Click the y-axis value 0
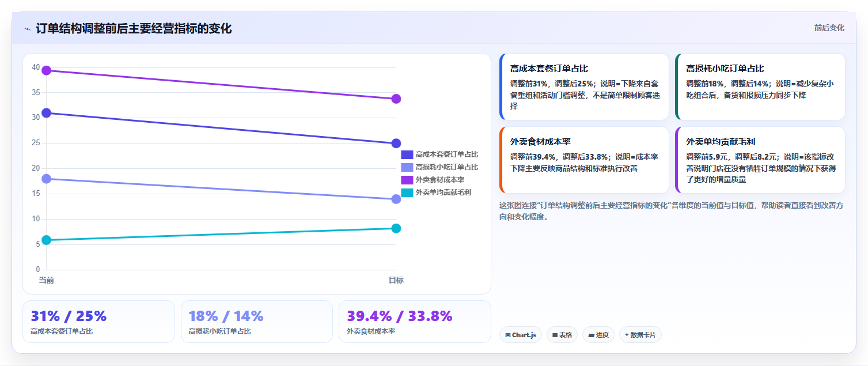868x366 pixels. 38,269
